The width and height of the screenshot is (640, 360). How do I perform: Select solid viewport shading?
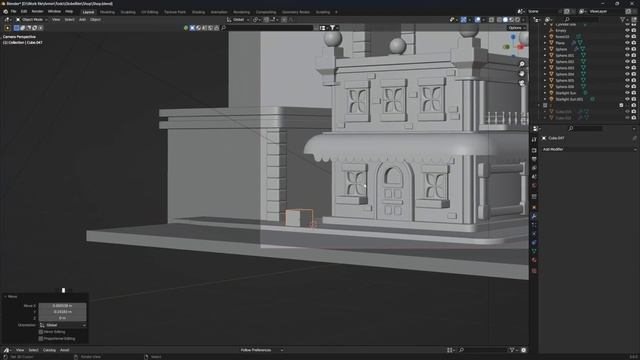coord(505,20)
